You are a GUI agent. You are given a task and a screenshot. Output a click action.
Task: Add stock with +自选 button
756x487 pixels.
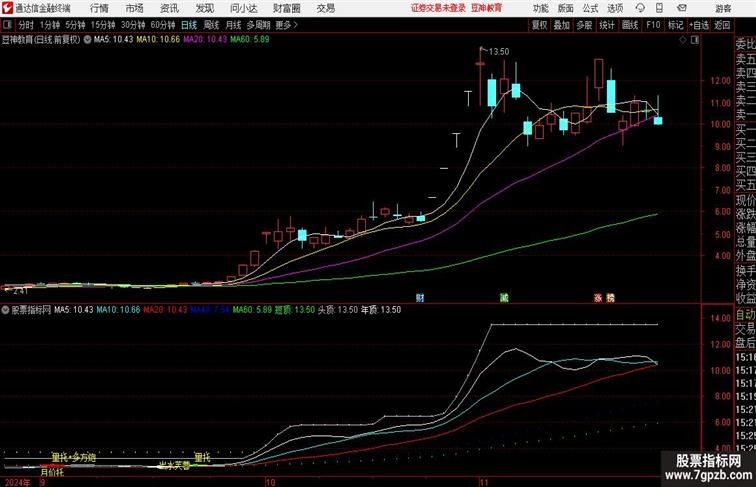699,25
